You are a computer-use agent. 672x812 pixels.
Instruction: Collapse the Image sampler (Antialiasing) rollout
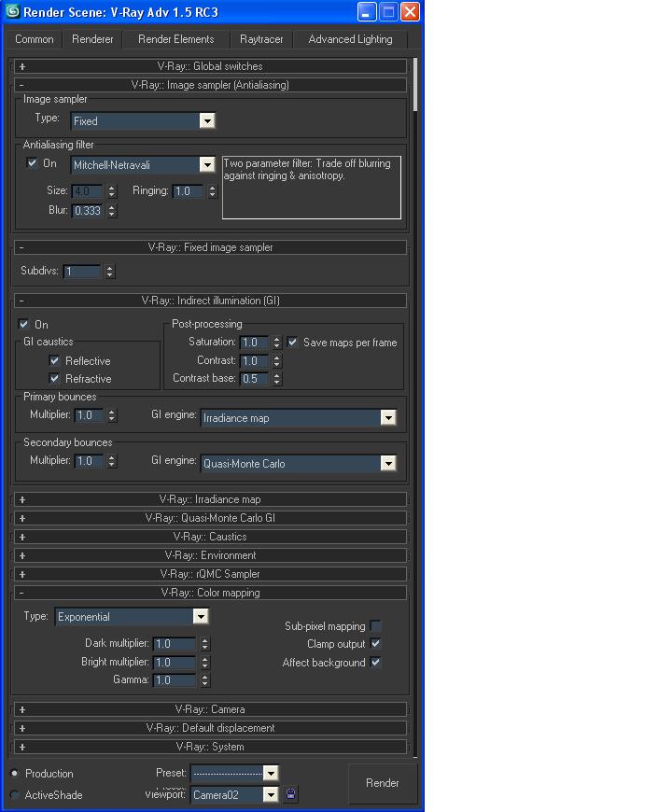point(210,85)
